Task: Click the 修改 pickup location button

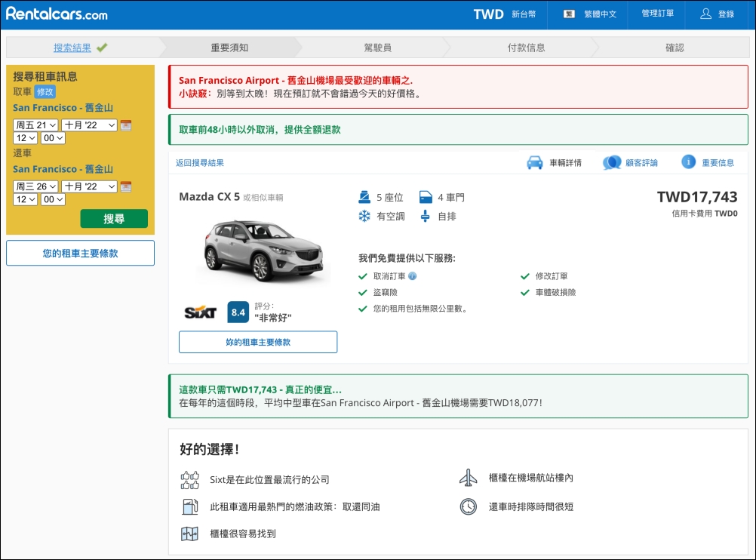Action: coord(45,91)
